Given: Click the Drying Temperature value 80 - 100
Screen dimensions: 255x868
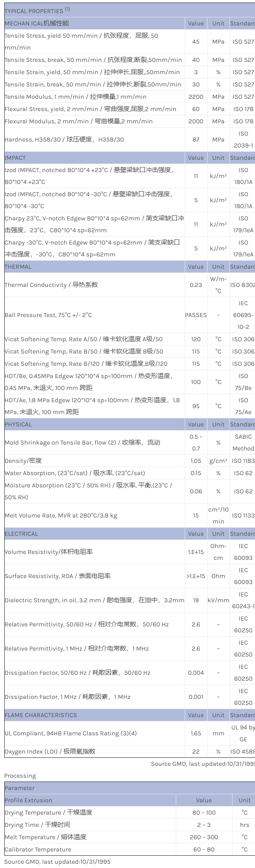Looking at the screenshot, I should coord(204,812).
